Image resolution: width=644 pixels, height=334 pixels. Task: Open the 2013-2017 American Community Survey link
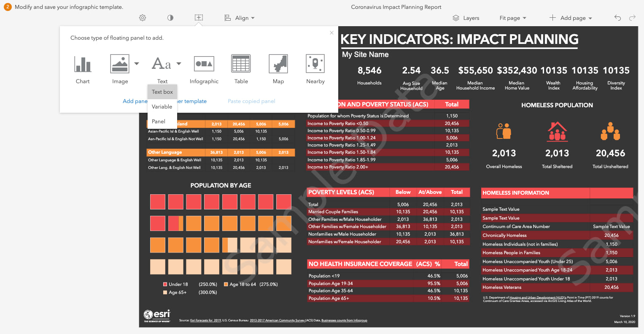click(277, 320)
